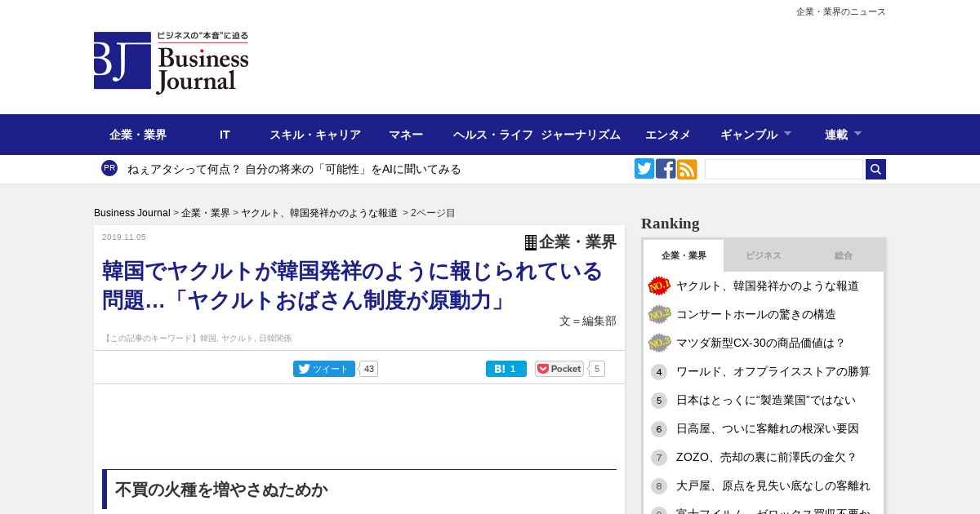Share the article with ツイート button

(324, 369)
